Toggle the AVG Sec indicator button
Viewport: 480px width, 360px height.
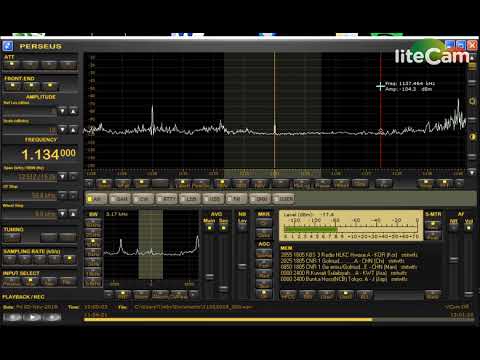click(224, 228)
